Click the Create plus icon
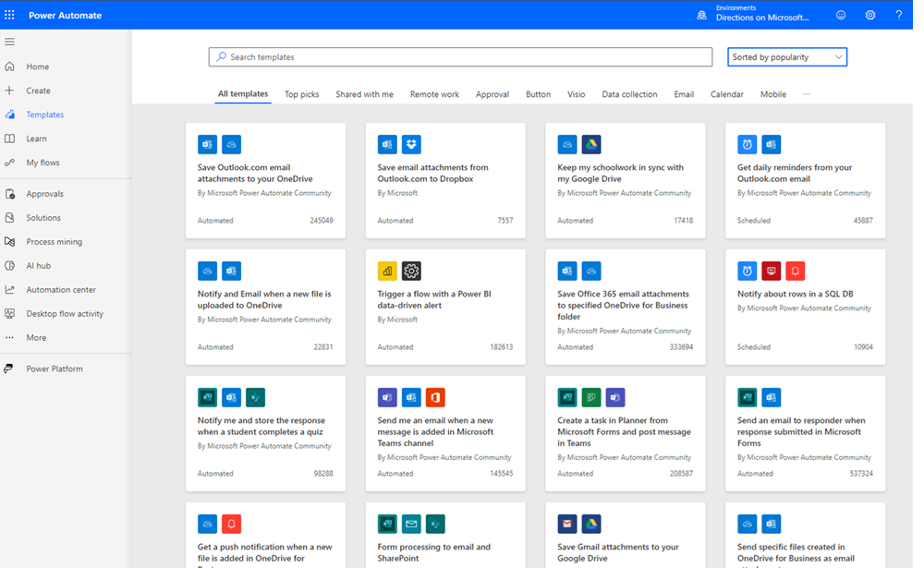The height and width of the screenshot is (568, 924). click(x=9, y=91)
